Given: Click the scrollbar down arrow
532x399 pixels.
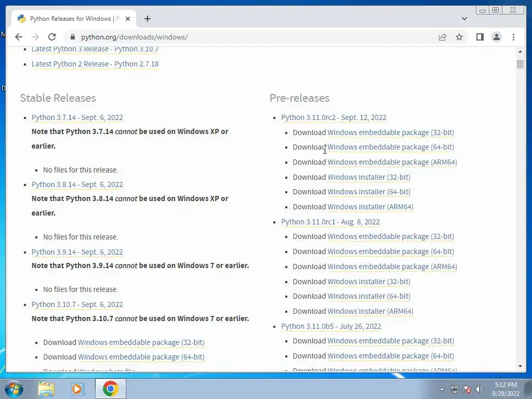Looking at the screenshot, I should pyautogui.click(x=520, y=366).
